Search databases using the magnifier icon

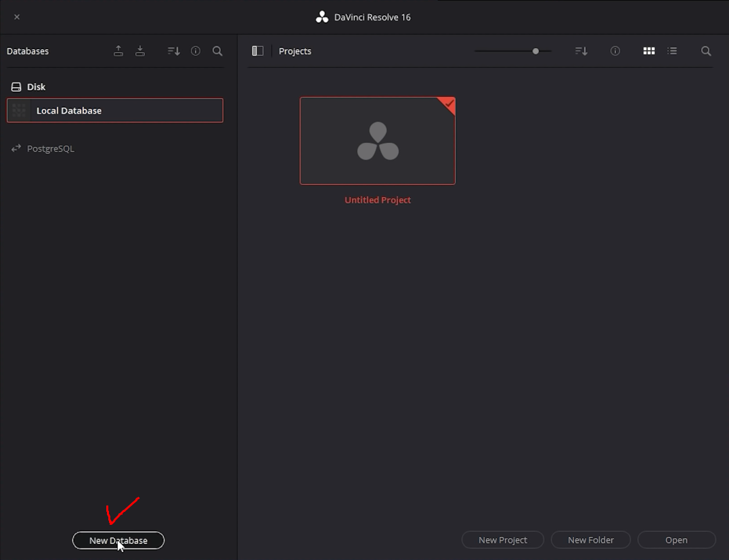tap(217, 51)
